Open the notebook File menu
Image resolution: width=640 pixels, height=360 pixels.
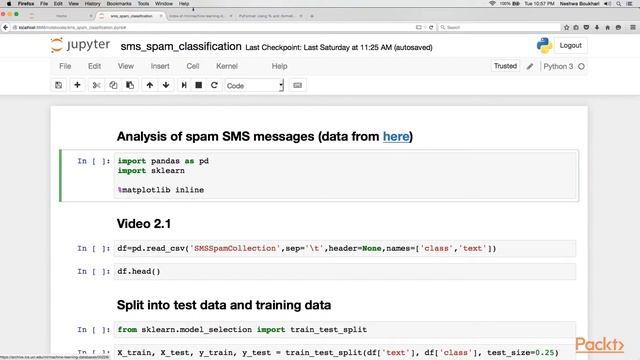point(65,66)
